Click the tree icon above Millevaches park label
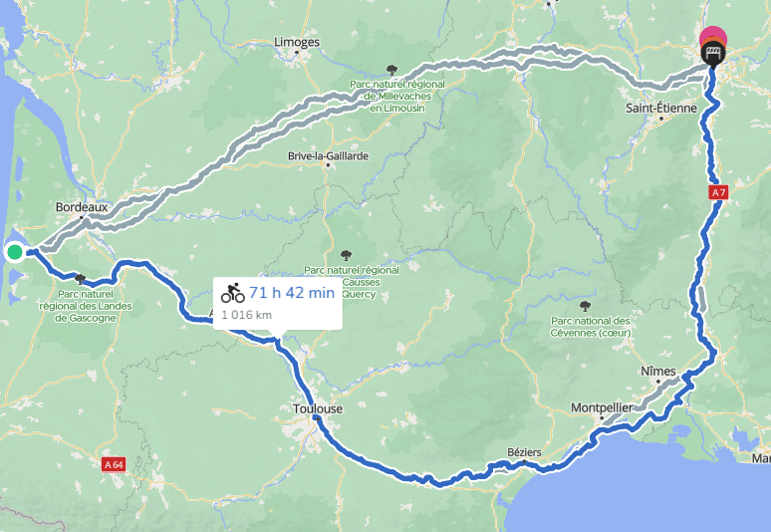771x532 pixels. click(391, 71)
